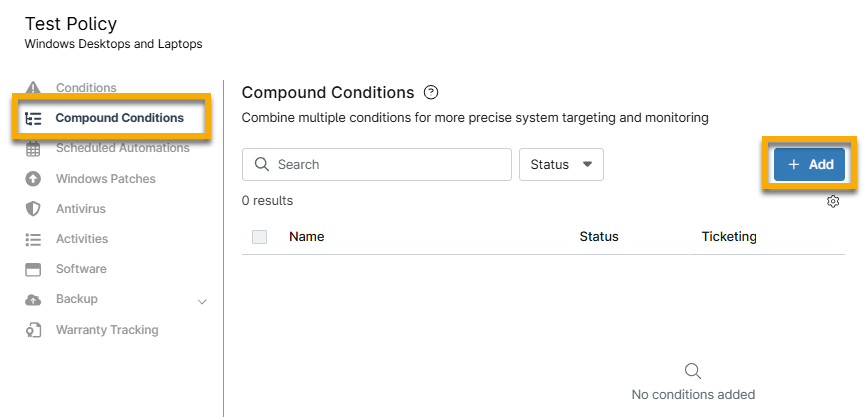This screenshot has width=868, height=417.
Task: Click the Compound Conditions list icon
Action: click(33, 118)
